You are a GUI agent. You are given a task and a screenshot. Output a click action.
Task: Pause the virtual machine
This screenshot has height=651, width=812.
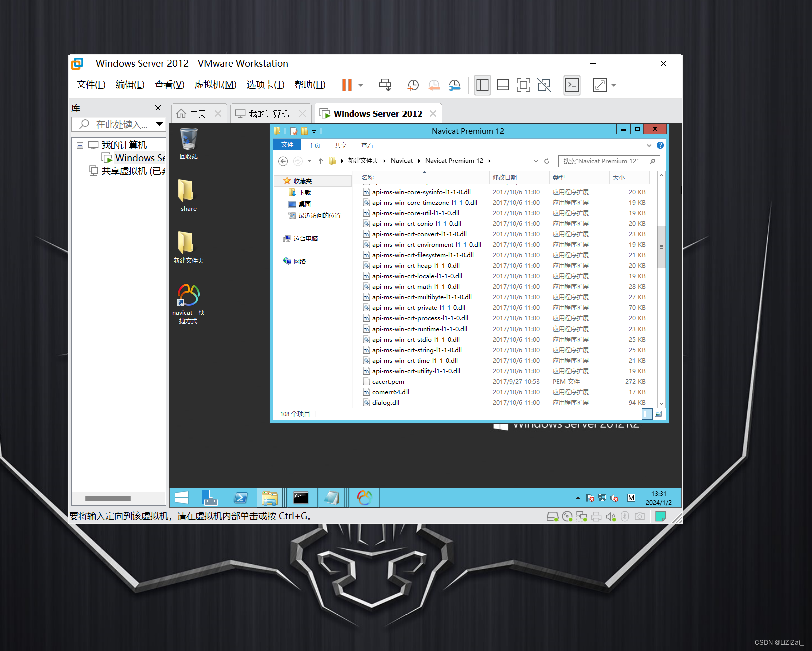pos(347,85)
